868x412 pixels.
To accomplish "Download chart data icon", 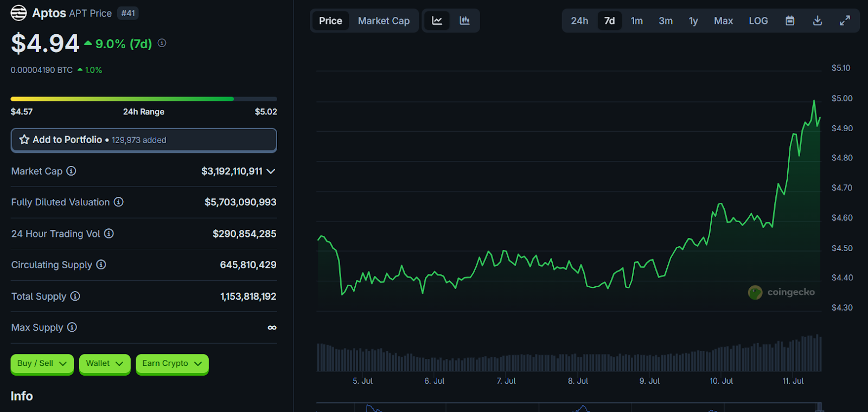I will [818, 21].
